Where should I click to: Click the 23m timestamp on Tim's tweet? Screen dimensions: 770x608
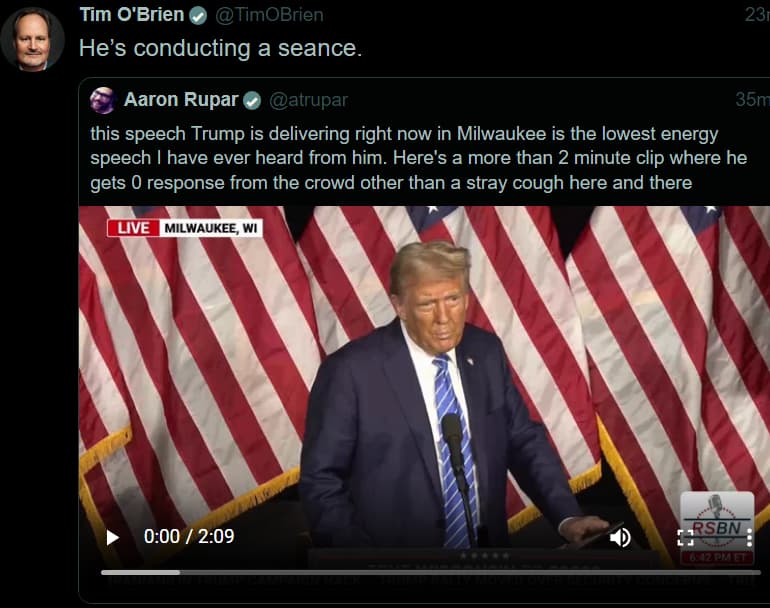[x=757, y=15]
